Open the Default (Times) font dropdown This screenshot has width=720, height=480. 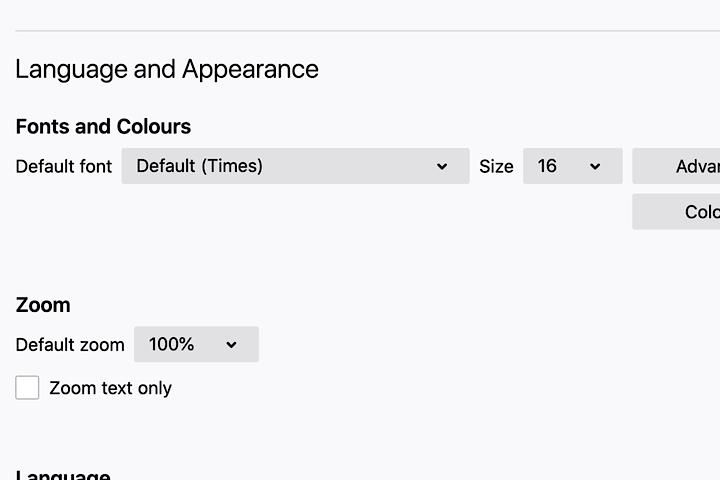tap(295, 166)
